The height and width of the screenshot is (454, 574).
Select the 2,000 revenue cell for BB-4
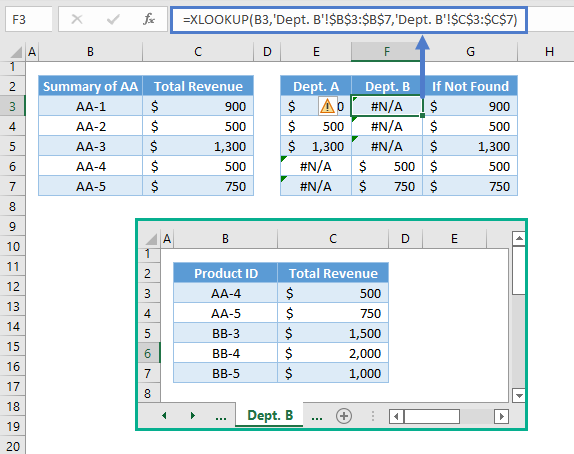coord(333,353)
